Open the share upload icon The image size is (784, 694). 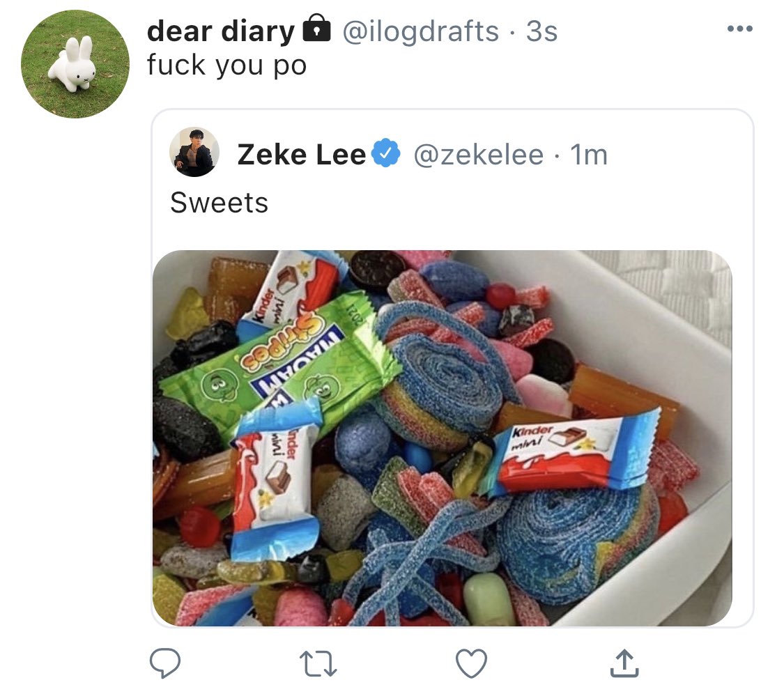624,663
